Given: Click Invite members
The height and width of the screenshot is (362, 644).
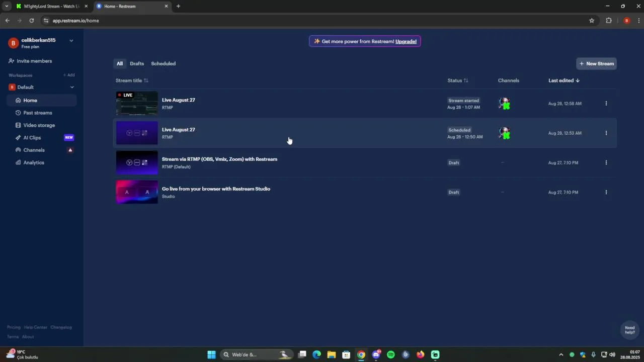Looking at the screenshot, I should click(x=30, y=61).
